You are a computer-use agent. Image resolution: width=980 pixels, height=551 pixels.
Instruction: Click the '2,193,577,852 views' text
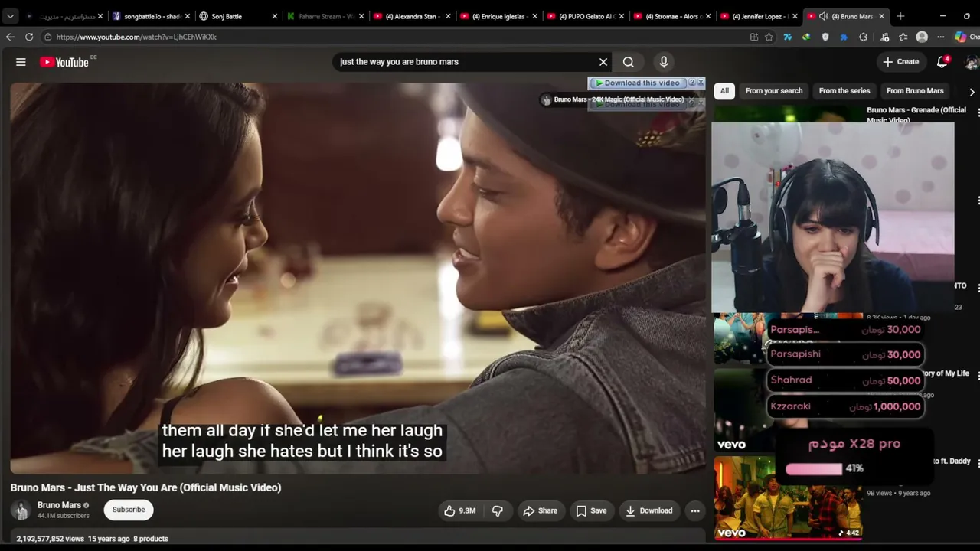(51, 539)
